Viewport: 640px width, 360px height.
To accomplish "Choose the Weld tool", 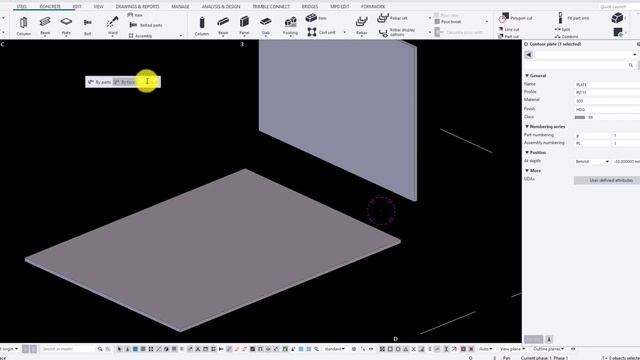I will pos(112,25).
